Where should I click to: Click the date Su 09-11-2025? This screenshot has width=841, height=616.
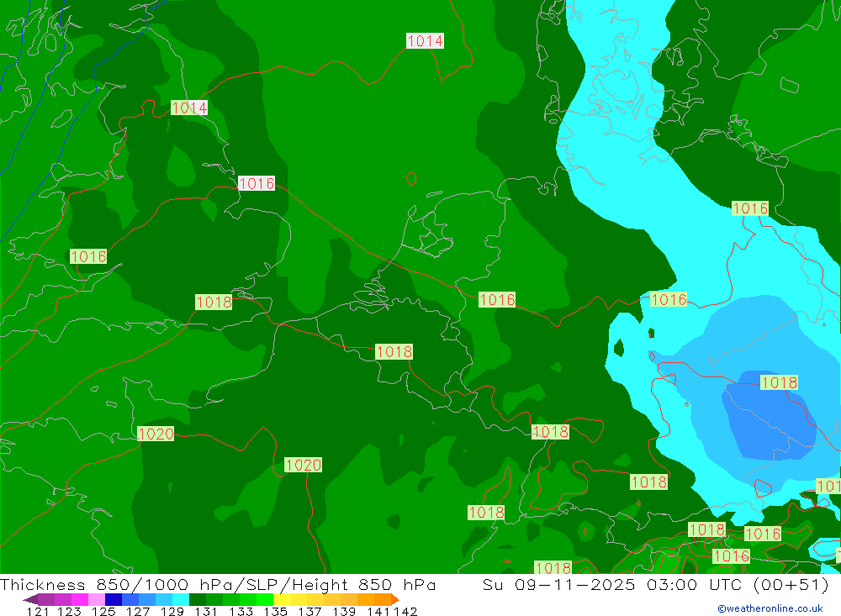(559, 584)
